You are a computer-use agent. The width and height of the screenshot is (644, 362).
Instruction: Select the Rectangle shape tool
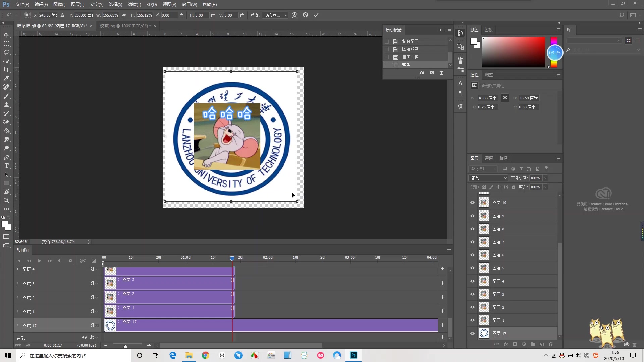tap(6, 183)
